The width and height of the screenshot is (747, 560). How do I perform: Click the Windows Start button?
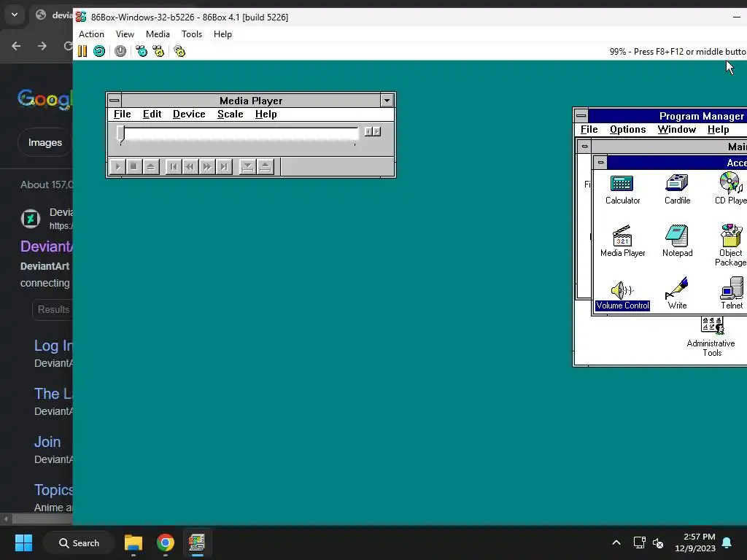tap(23, 542)
